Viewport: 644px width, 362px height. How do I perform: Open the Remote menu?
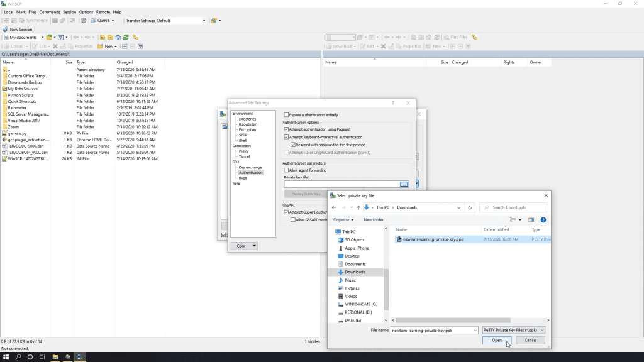point(103,12)
